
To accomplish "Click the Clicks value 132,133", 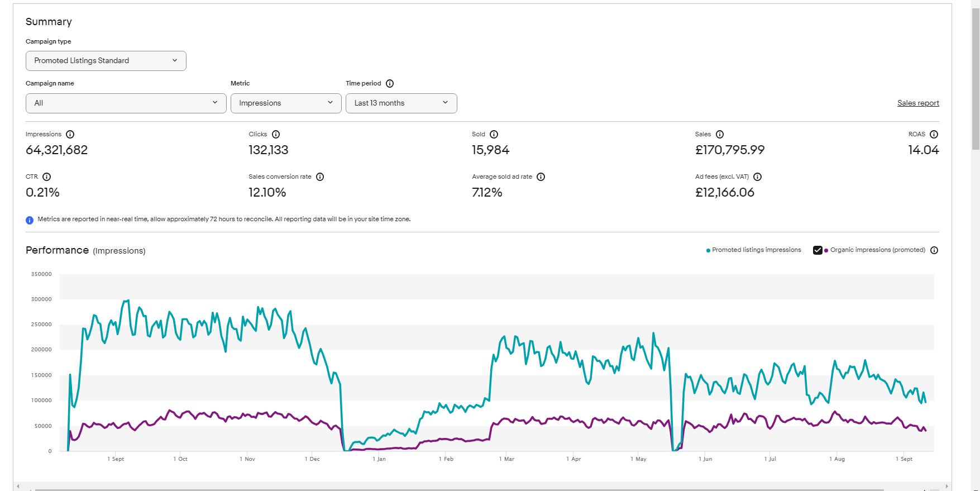I will coord(269,150).
